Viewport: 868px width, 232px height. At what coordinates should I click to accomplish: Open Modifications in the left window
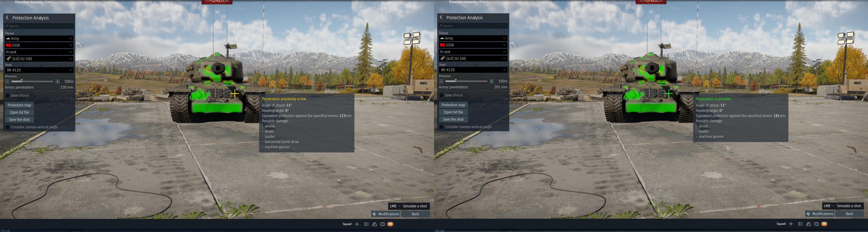(385, 214)
